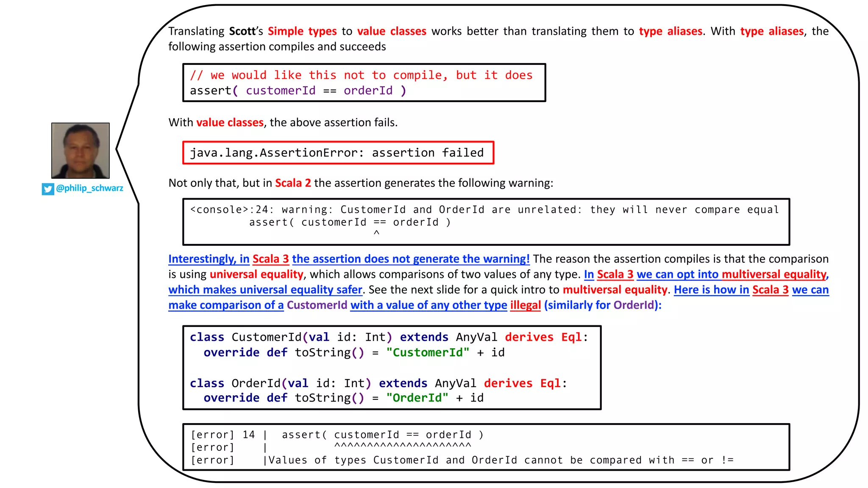Open link 'with a value of any other type'
The height and width of the screenshot is (488, 868).
pos(428,305)
